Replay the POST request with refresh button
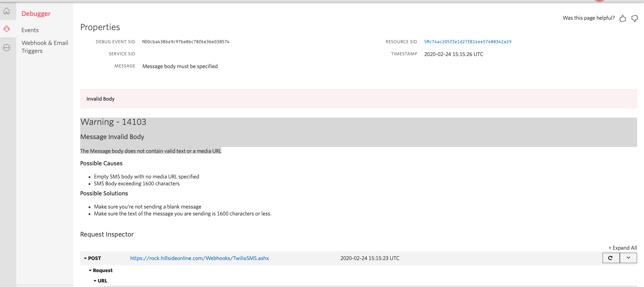 [x=611, y=258]
